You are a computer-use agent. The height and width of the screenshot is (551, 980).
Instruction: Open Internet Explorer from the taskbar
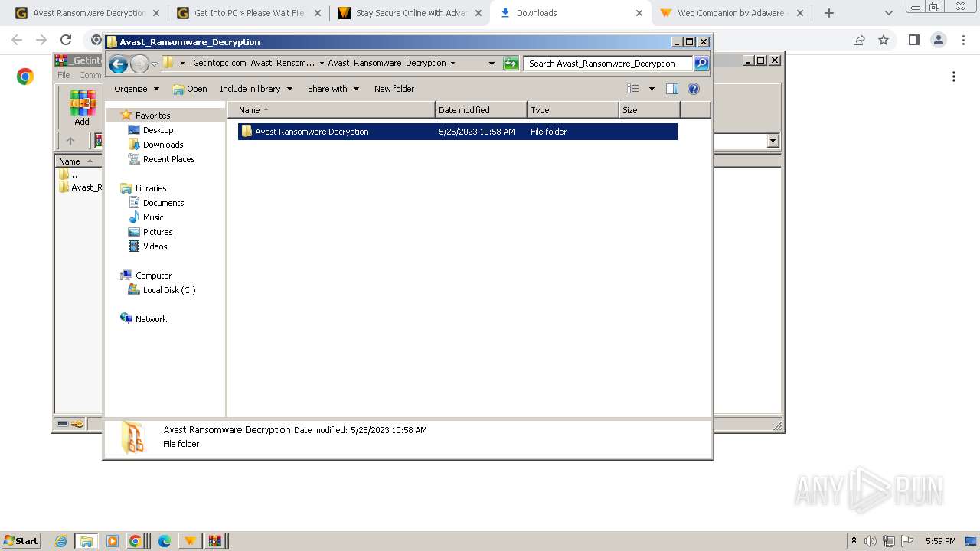tap(61, 541)
